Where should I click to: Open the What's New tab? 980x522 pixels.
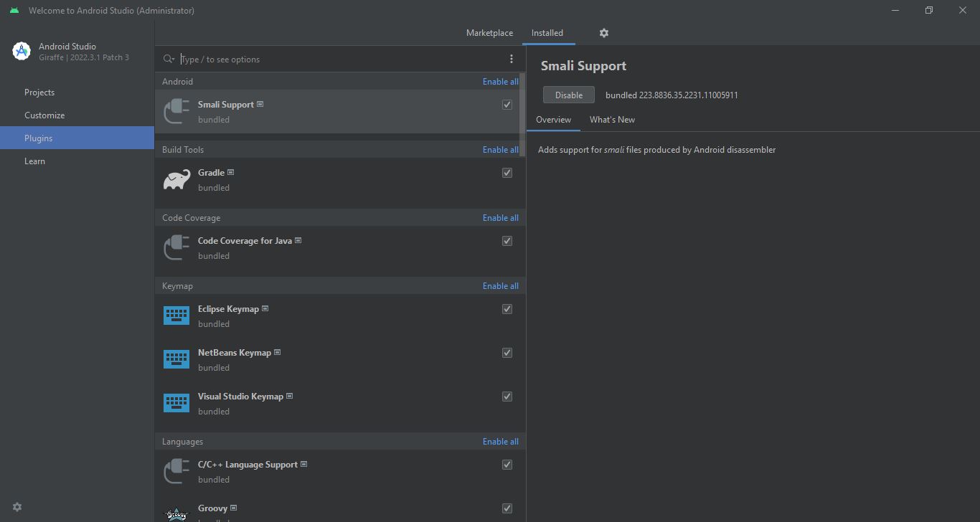[x=612, y=120]
